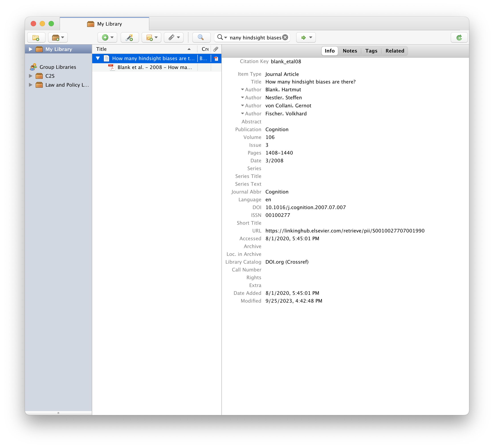Click the Locate green arrow button
Screen dimensions: 494x448
(x=304, y=37)
